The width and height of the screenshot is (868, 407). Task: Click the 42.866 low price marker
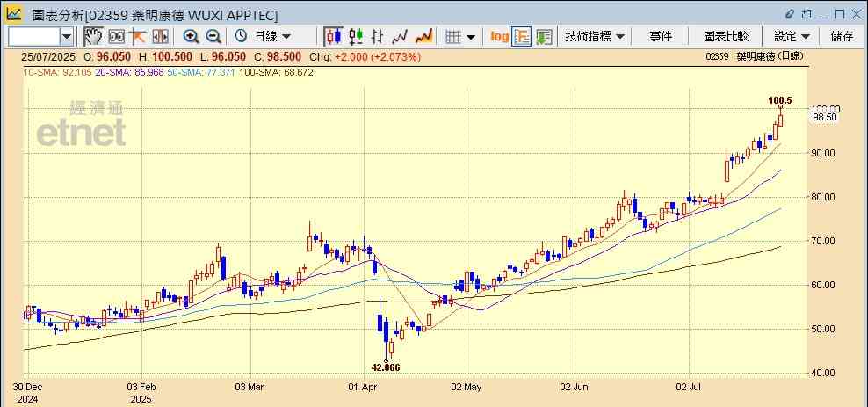point(385,367)
